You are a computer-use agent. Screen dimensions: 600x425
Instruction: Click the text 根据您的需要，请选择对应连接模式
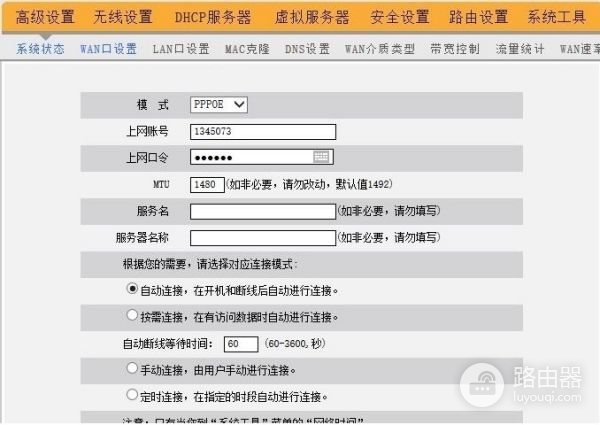point(208,264)
